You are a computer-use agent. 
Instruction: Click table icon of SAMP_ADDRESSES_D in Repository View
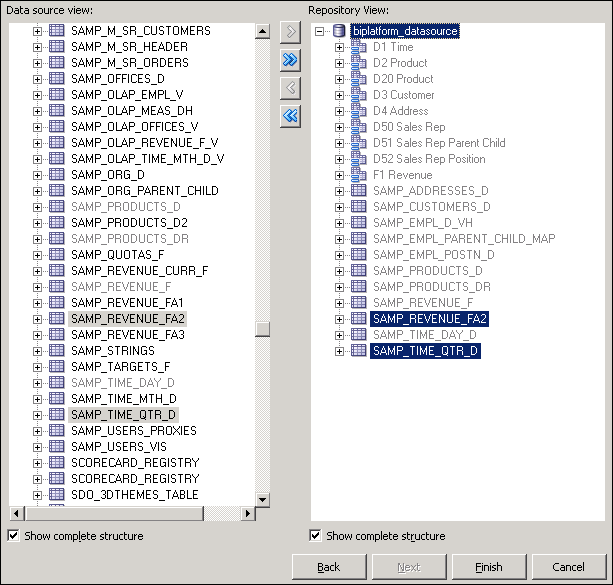tap(358, 190)
